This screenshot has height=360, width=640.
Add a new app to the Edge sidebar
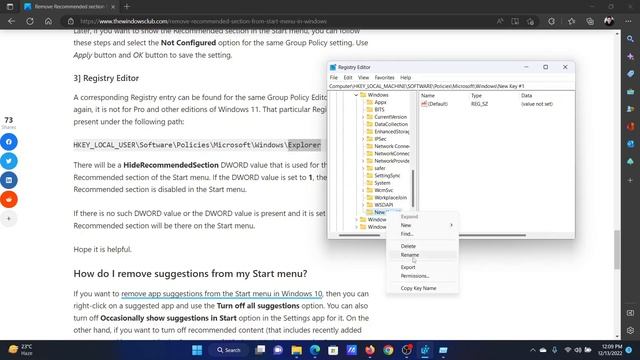pyautogui.click(x=630, y=180)
